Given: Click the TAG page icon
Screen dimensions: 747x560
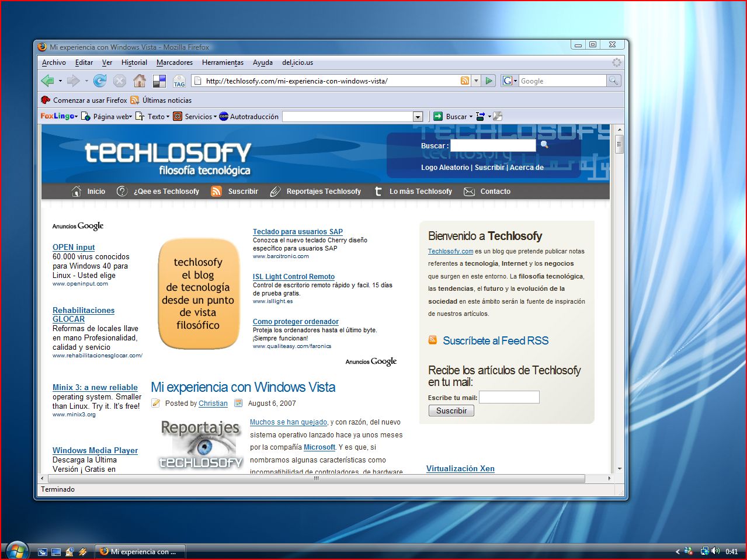Looking at the screenshot, I should [x=179, y=81].
